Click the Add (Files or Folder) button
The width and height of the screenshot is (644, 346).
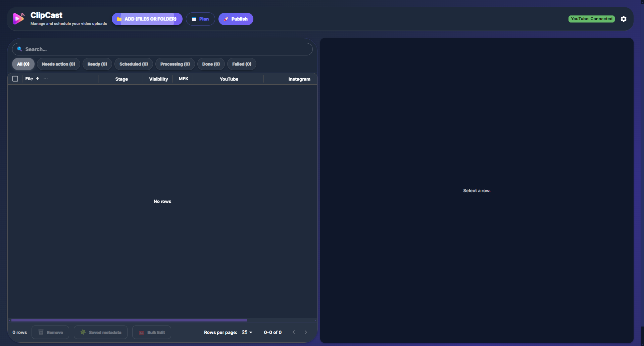[x=147, y=19]
